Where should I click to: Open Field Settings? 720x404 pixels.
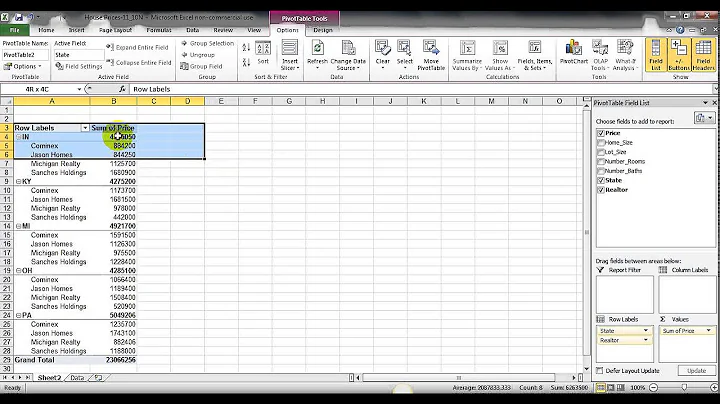(x=79, y=66)
